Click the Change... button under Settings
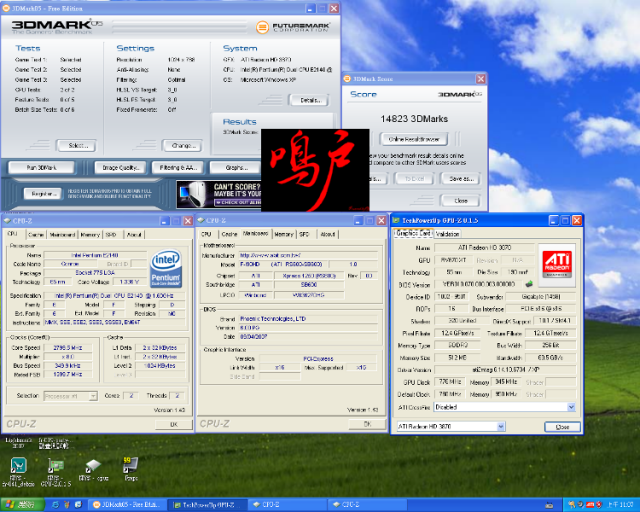This screenshot has height=512, width=640. (182, 145)
